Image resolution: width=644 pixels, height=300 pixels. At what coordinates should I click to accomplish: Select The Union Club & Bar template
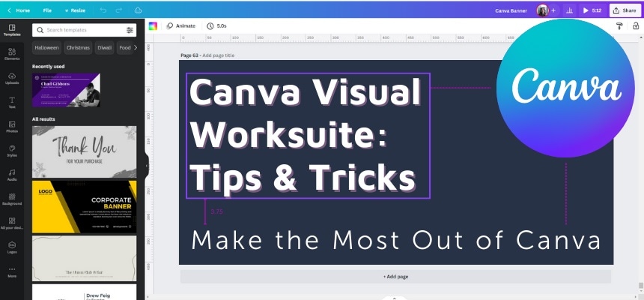(84, 259)
